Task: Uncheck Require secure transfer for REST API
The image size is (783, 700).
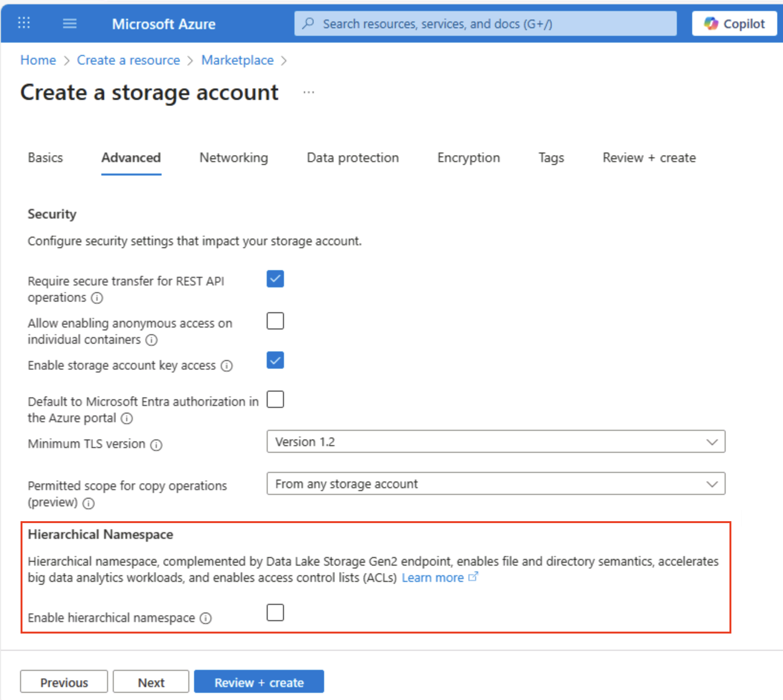Action: (x=275, y=279)
